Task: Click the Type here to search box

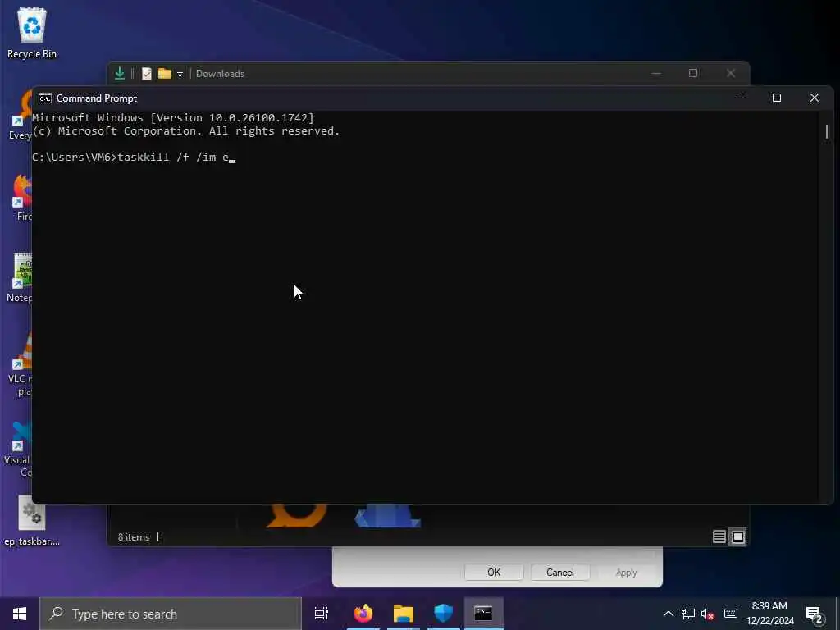Action: point(171,614)
